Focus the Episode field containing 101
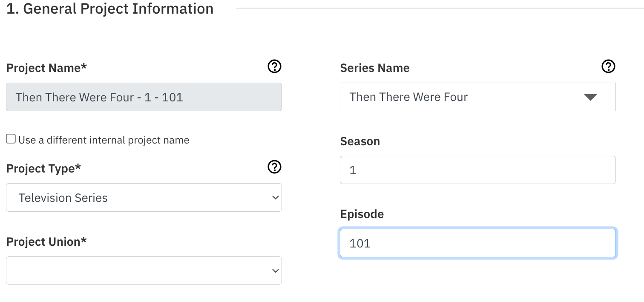 477,243
